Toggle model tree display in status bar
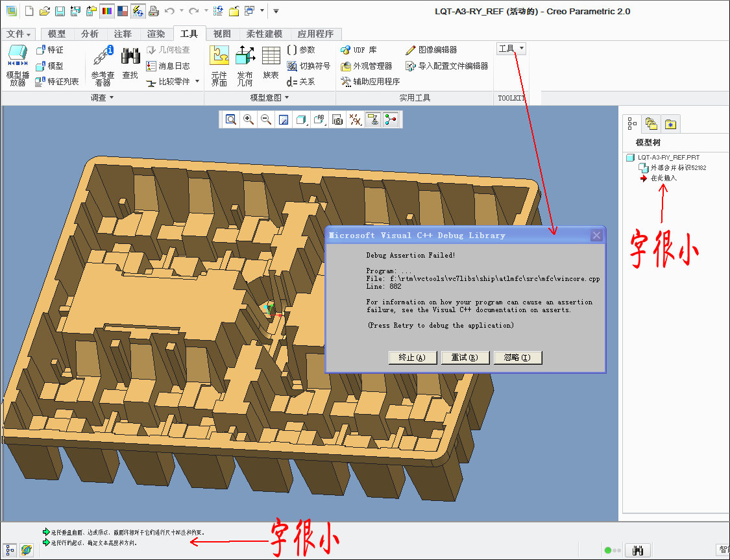 (10, 550)
